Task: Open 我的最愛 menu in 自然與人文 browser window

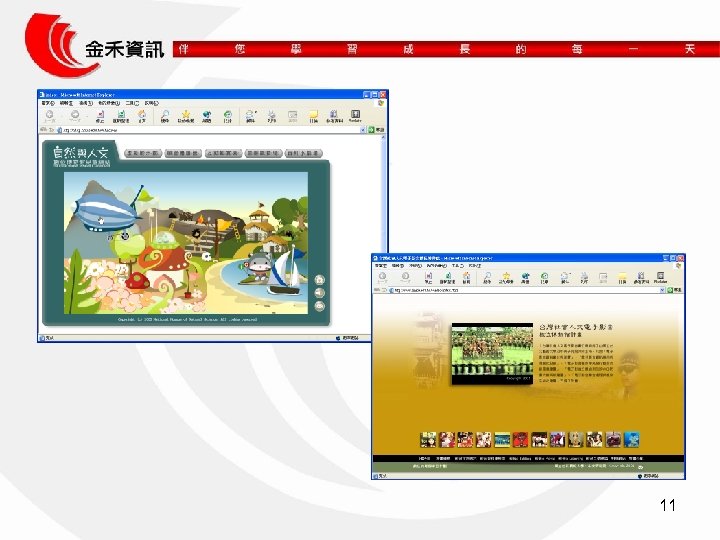Action: tap(109, 103)
